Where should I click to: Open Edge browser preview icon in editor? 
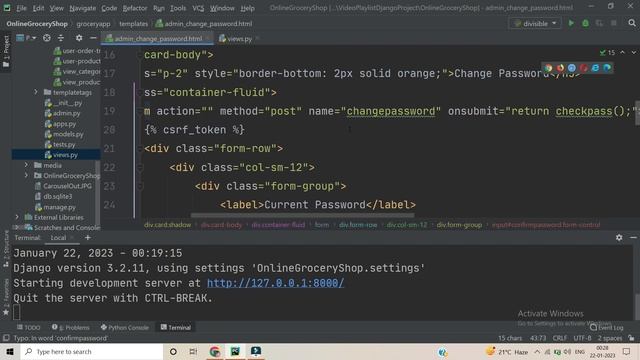pyautogui.click(x=607, y=68)
